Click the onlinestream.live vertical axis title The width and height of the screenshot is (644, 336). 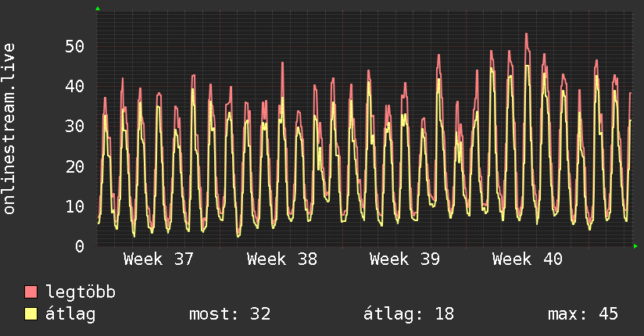click(9, 129)
